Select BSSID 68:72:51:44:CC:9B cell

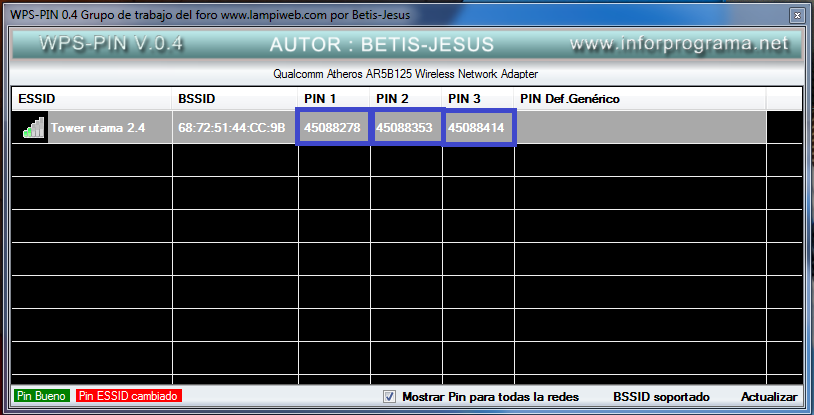[235, 127]
